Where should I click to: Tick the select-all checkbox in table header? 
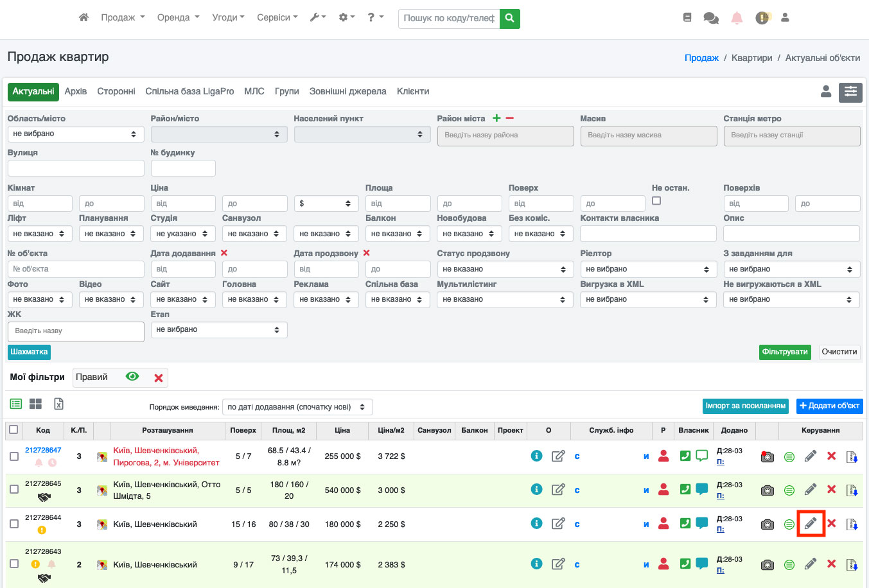click(13, 429)
